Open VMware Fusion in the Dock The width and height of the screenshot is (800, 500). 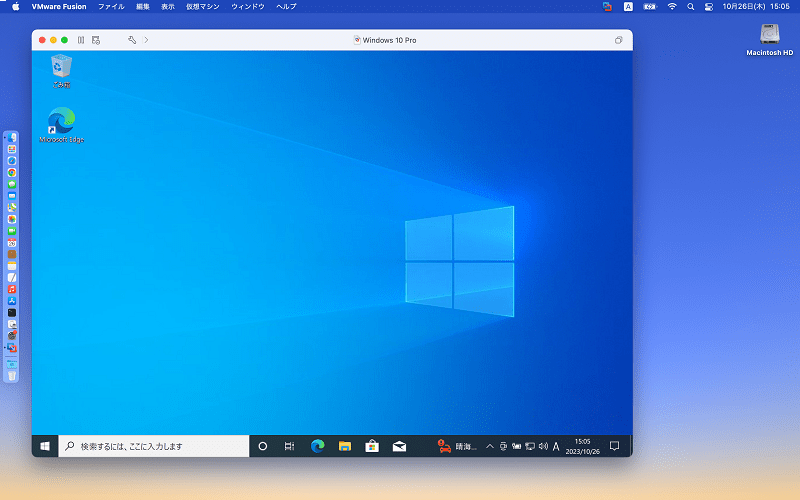(x=12, y=348)
